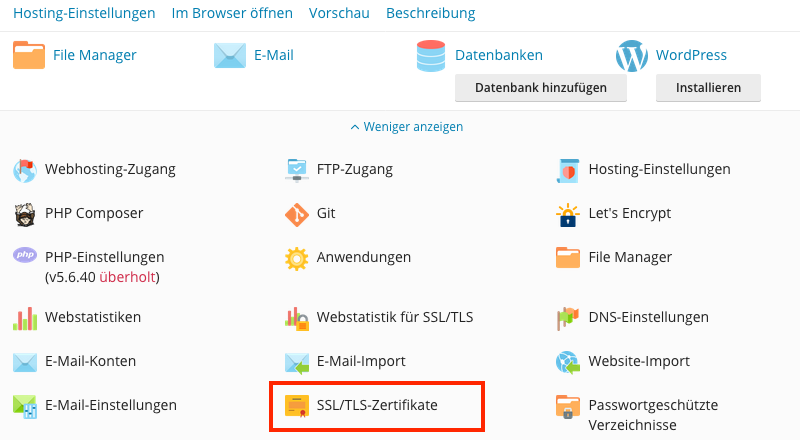Image resolution: width=800 pixels, height=440 pixels.
Task: Click the DNS-Einstellungen flag icon
Action: 568,318
